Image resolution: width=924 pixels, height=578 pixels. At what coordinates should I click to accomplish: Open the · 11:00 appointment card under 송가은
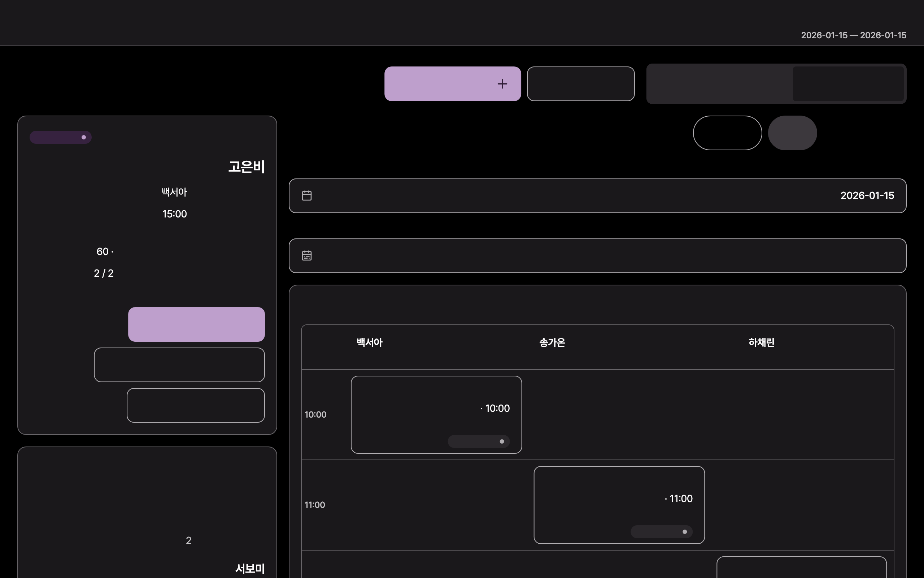click(x=619, y=505)
